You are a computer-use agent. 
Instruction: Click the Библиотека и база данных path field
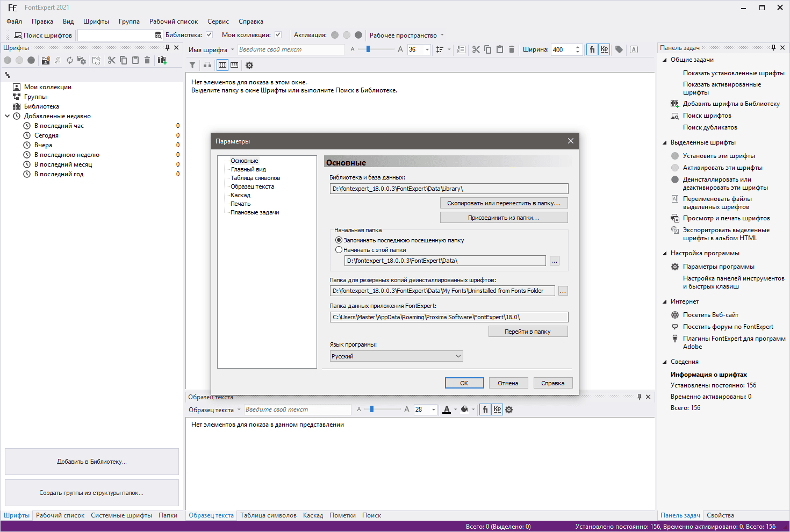[449, 189]
